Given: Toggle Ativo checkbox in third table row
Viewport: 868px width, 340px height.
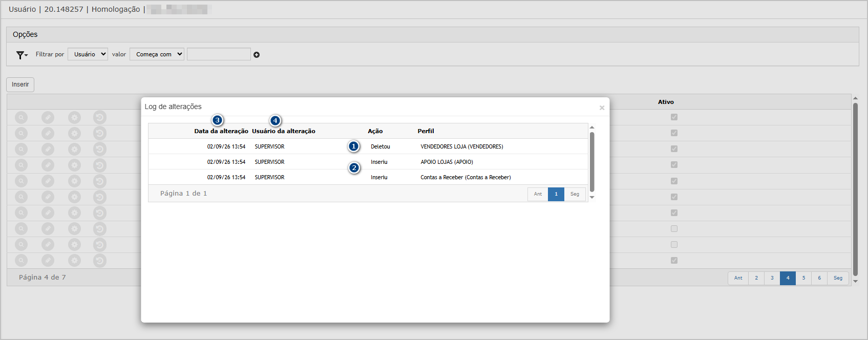Looking at the screenshot, I should coord(674,149).
